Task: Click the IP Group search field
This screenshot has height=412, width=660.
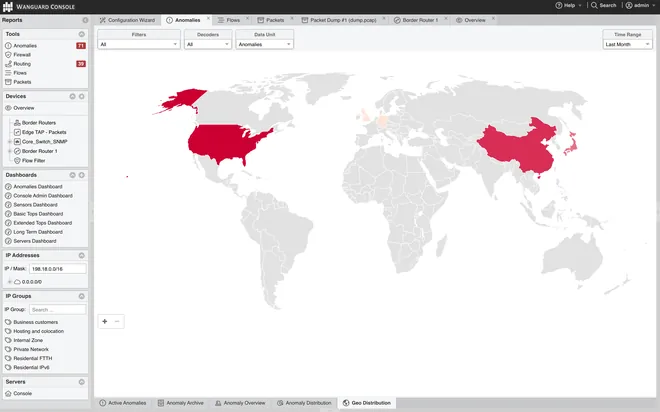Action: click(58, 310)
